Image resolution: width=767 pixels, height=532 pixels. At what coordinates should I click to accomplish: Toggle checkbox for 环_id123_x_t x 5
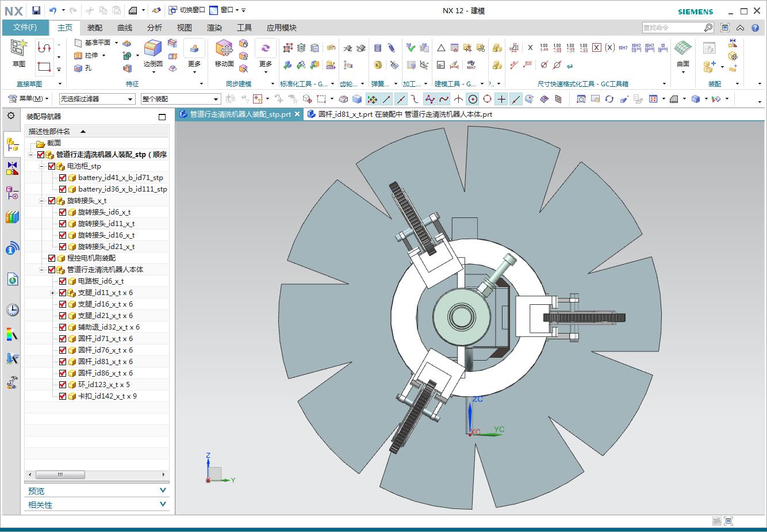63,385
